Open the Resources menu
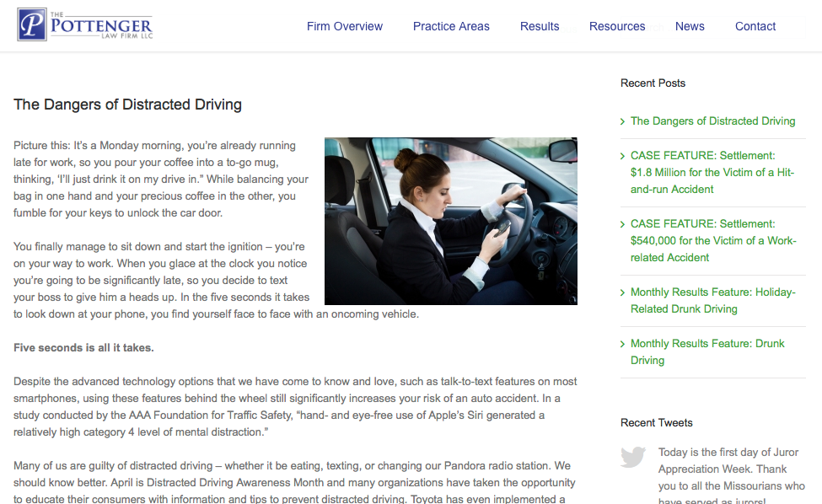Viewport: 822px width, 504px height. (x=617, y=26)
